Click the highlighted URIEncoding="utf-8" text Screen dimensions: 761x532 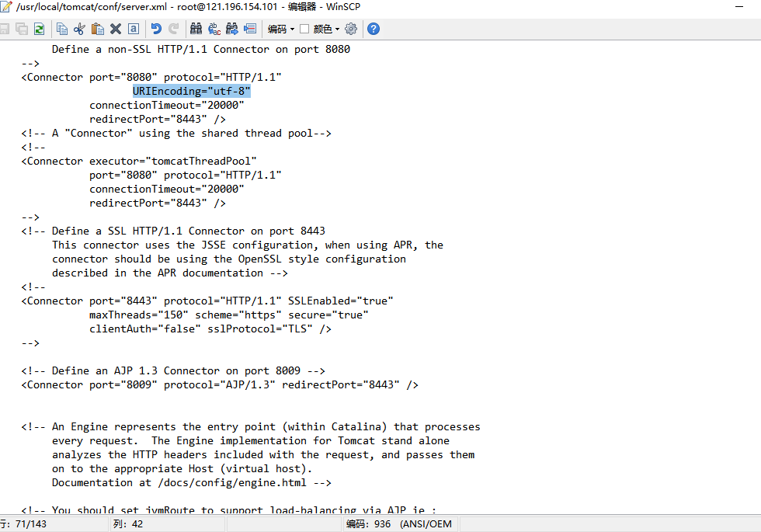tap(192, 92)
